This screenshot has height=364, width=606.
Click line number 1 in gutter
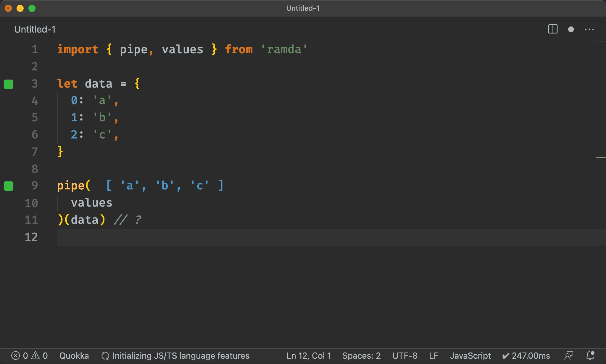[x=35, y=49]
